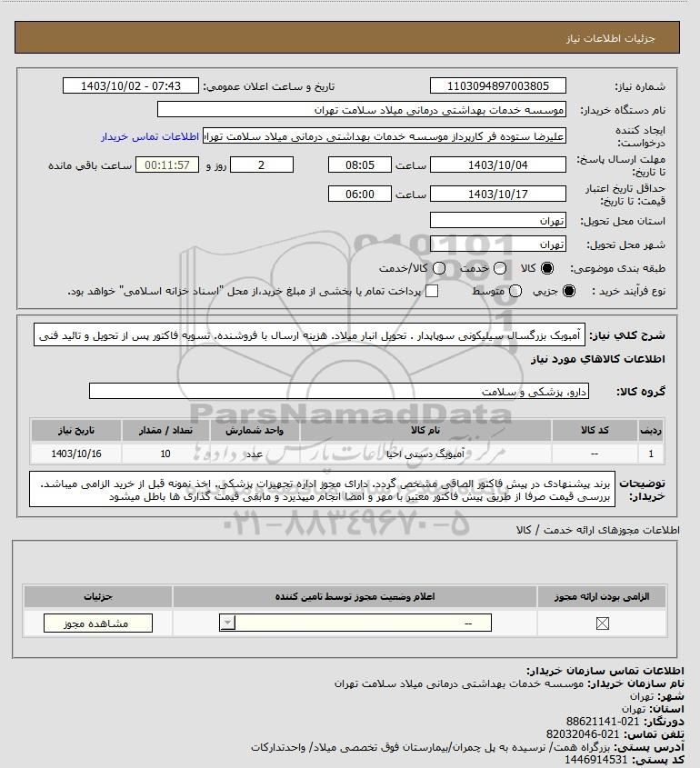Open the permit status dropdown
The height and width of the screenshot is (768, 700).
(355, 623)
